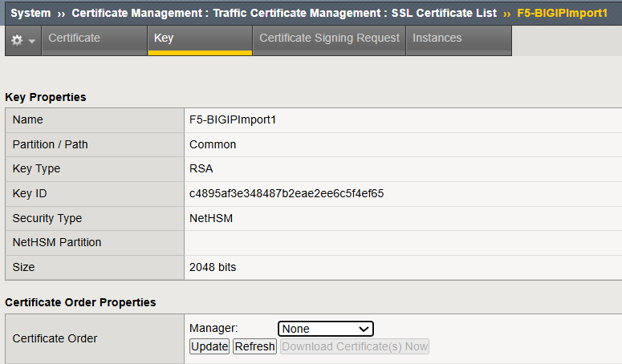Viewport: 622px width, 364px height.
Task: Click the F5-BIGIPImport1 breadcrumb title
Action: [x=562, y=13]
